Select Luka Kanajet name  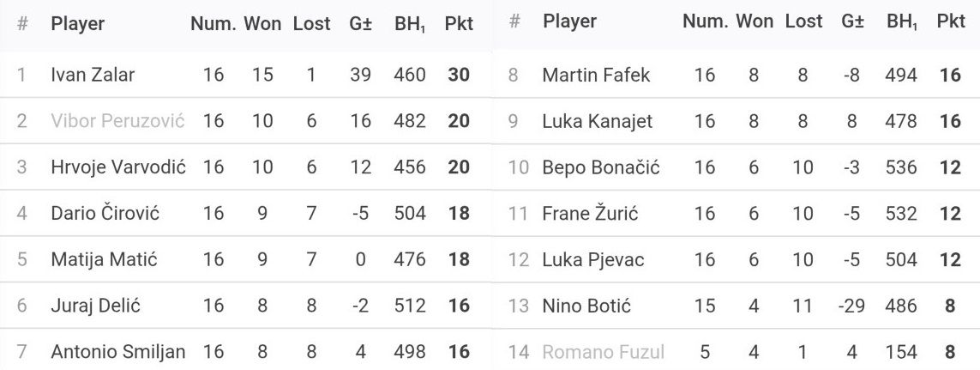pyautogui.click(x=597, y=122)
